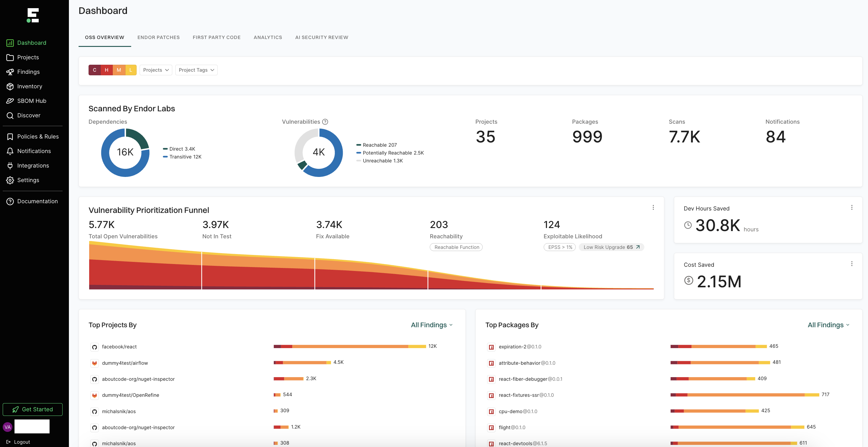Open the Project Tags dropdown
The image size is (868, 447).
[x=196, y=70]
